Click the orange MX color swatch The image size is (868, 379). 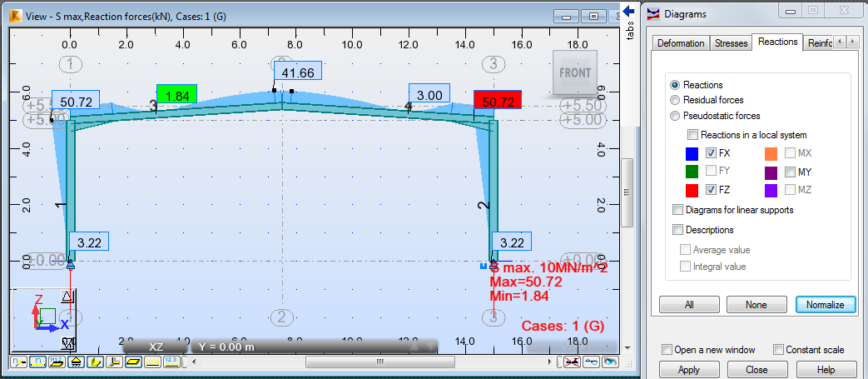[771, 153]
